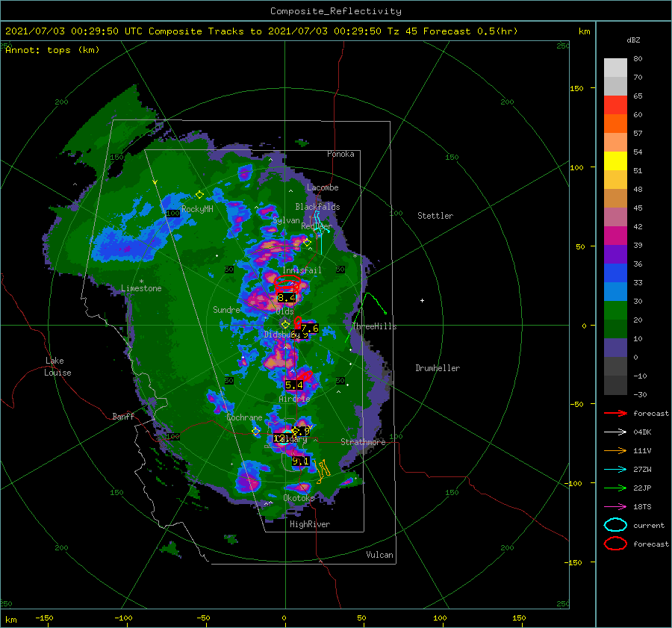Click the green 22JP track near ThreeHills
672x628 pixels.
(366, 317)
